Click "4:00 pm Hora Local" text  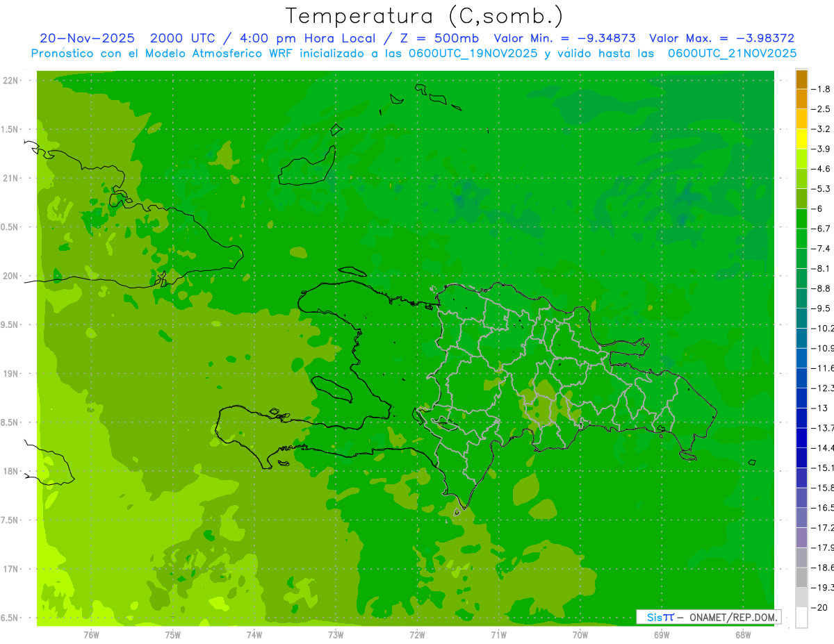[x=306, y=38]
